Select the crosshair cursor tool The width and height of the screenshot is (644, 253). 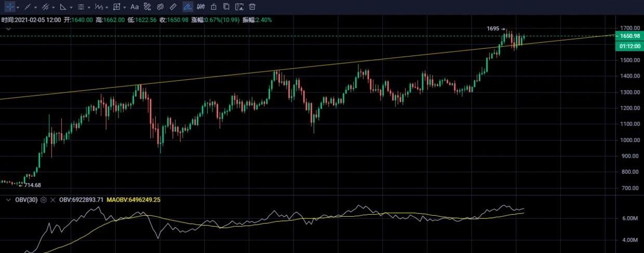10,7
